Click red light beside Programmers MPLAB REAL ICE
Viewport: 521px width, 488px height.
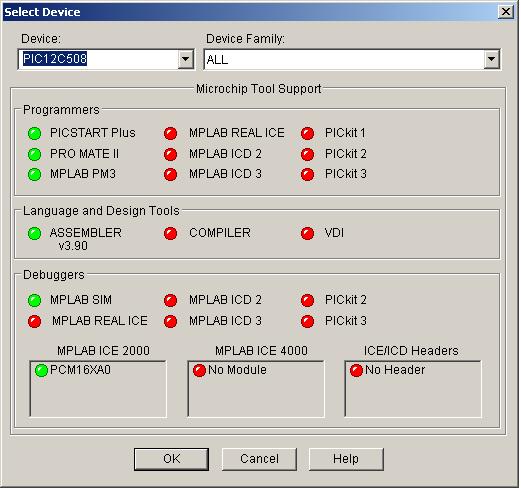click(x=170, y=133)
